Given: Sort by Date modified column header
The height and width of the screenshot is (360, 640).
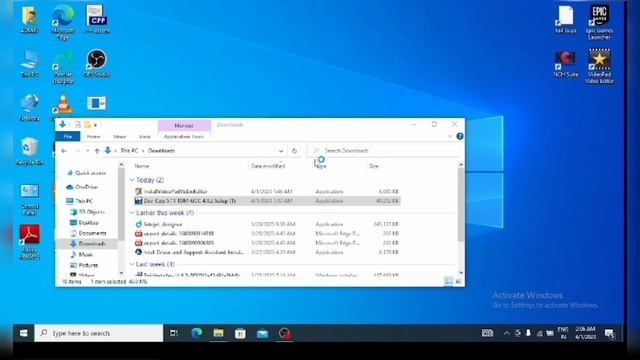Looking at the screenshot, I should pyautogui.click(x=268, y=166).
